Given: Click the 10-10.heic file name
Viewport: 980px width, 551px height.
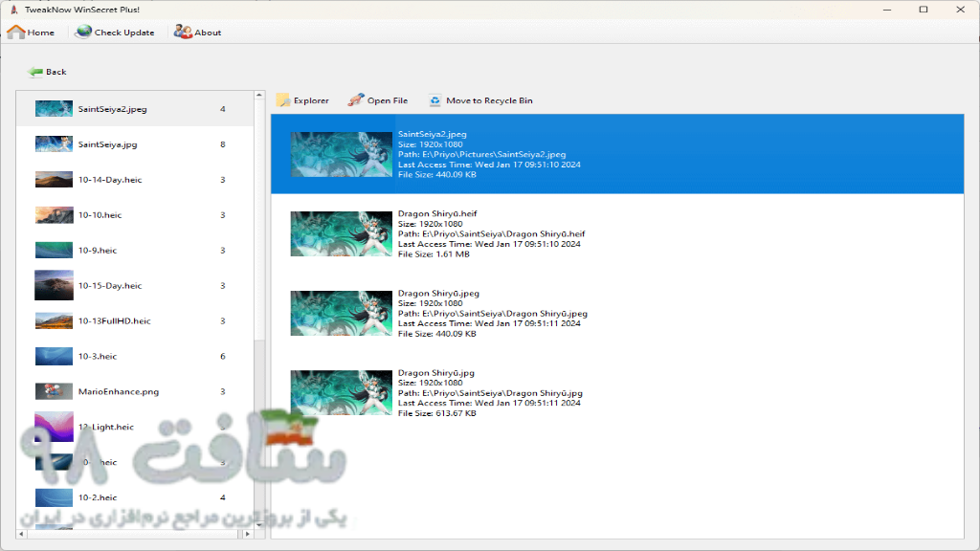Looking at the screenshot, I should 100,215.
